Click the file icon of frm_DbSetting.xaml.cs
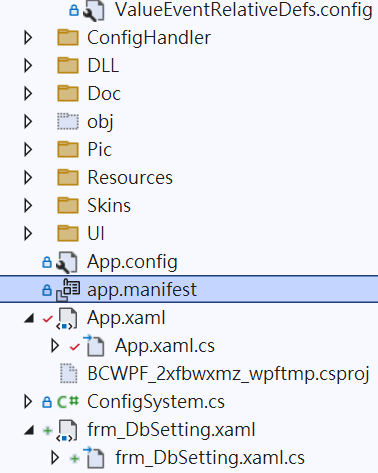 94,457
